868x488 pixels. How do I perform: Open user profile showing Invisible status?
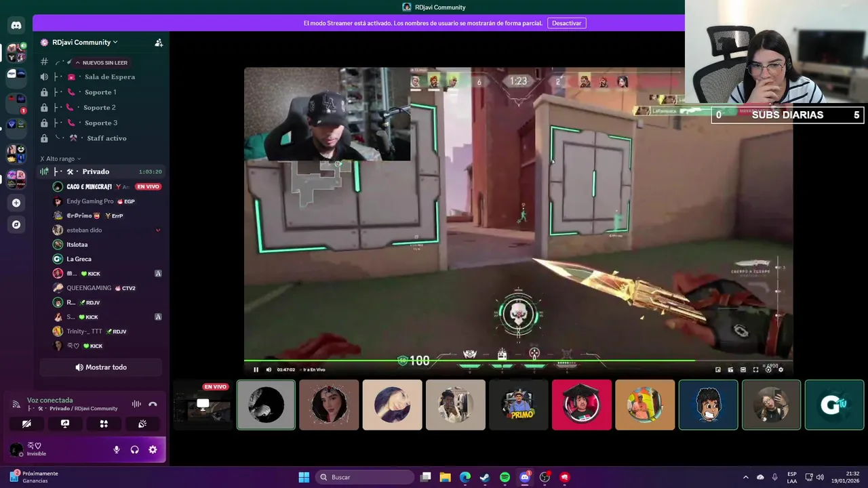pyautogui.click(x=37, y=449)
